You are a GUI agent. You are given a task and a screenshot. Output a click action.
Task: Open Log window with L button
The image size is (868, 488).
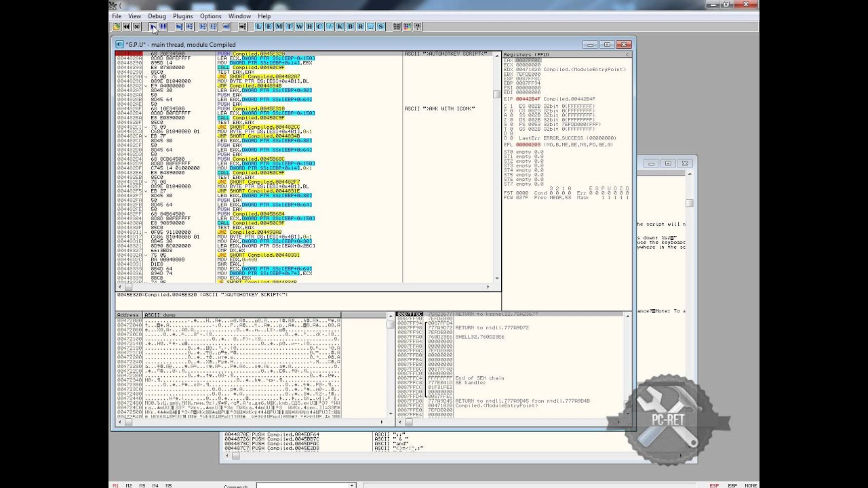(x=259, y=26)
